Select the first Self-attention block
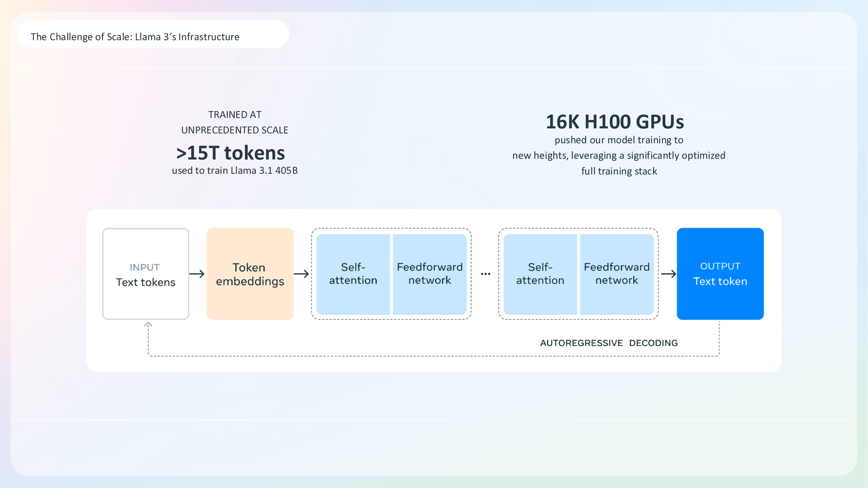The height and width of the screenshot is (488, 868). point(353,274)
